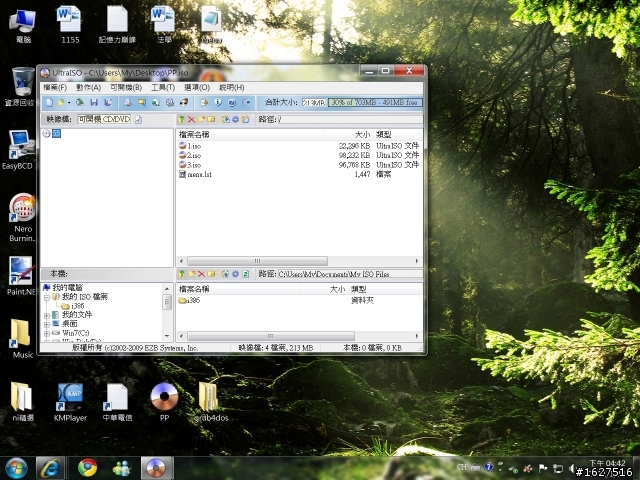Click the Save As toolbar icon
Viewport: 640px width, 480px height.
click(108, 102)
